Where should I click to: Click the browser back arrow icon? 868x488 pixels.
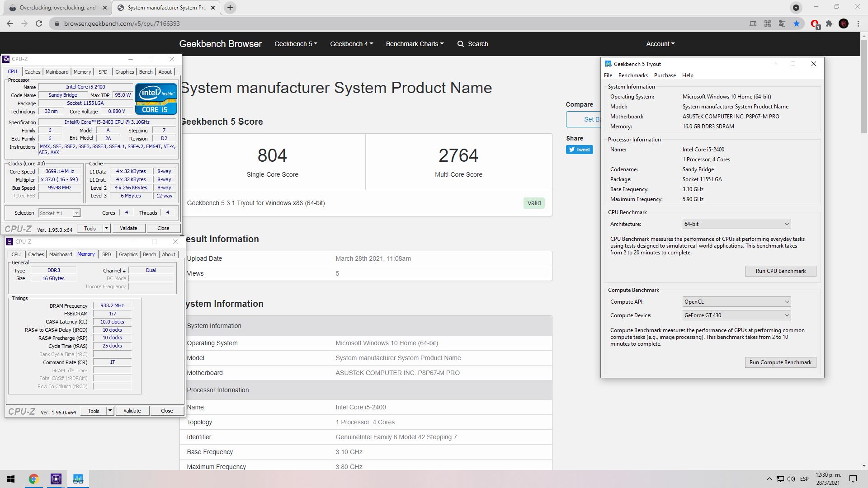pyautogui.click(x=10, y=23)
